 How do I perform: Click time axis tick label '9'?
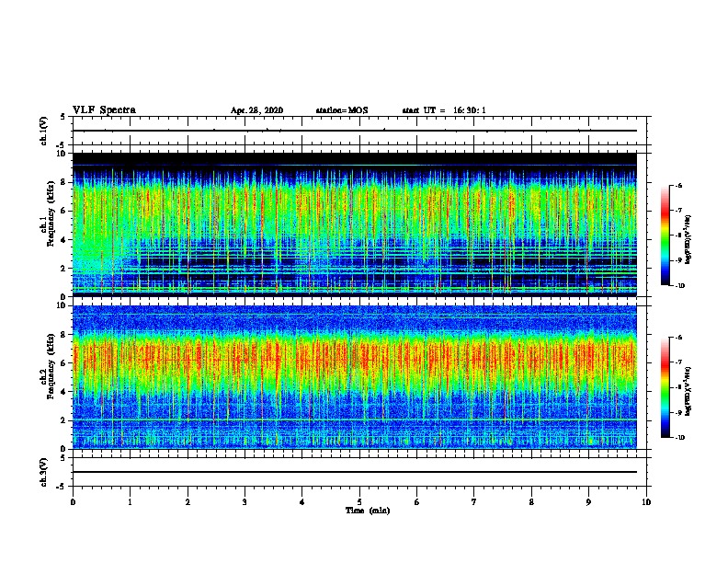588,502
